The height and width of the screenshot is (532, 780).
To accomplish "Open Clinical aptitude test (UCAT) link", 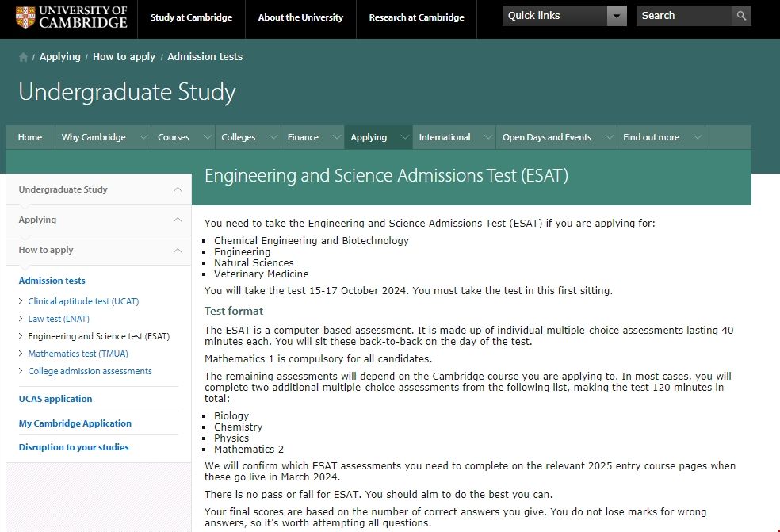I will pyautogui.click(x=83, y=301).
